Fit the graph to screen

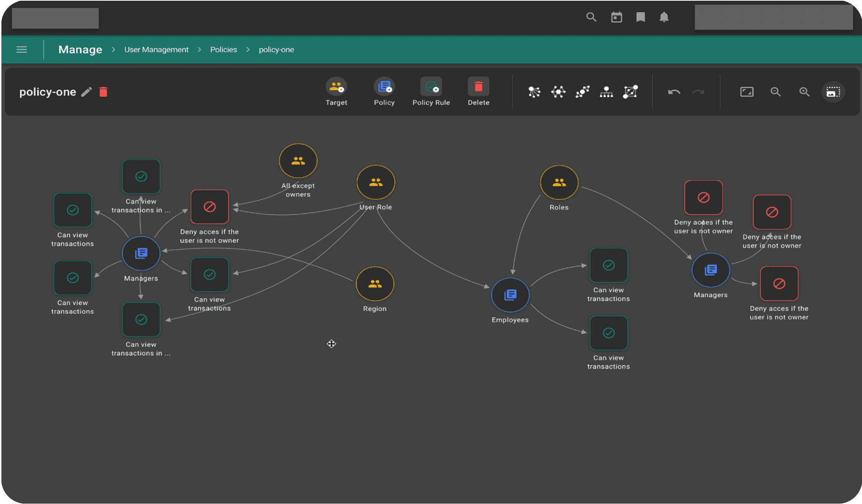click(747, 92)
